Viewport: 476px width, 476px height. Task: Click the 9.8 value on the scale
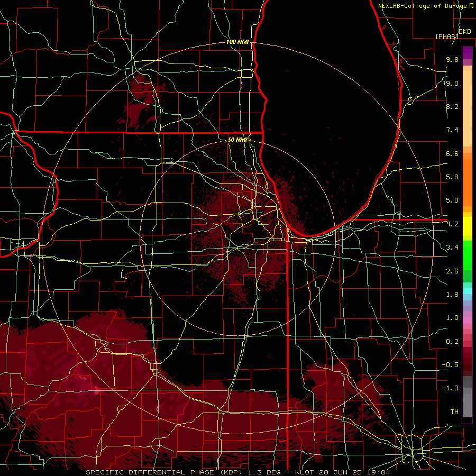pos(452,59)
